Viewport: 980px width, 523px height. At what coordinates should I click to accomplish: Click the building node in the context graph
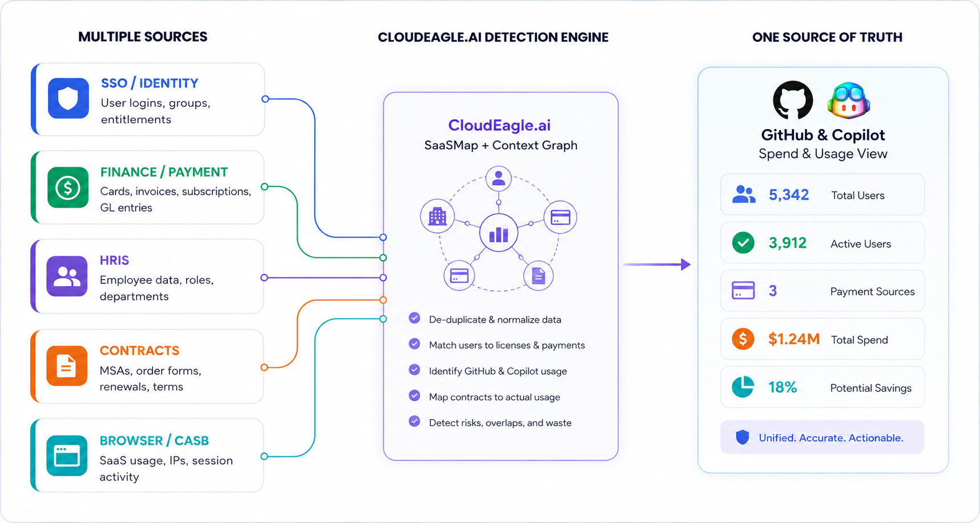click(437, 216)
